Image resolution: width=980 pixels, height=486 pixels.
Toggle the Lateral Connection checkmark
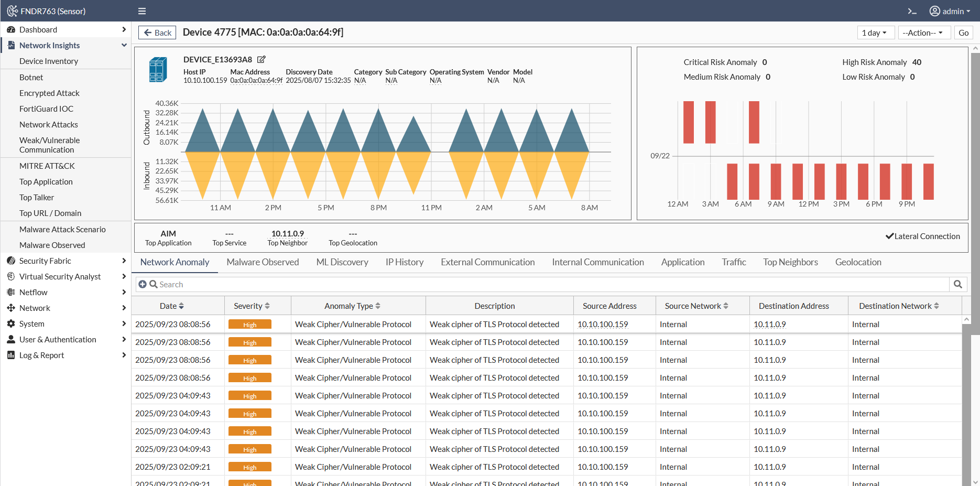889,236
